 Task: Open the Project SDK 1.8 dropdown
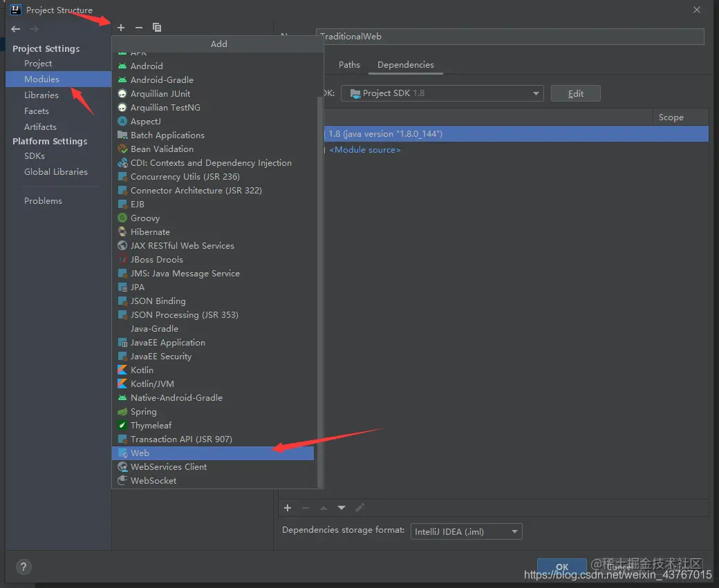[442, 93]
